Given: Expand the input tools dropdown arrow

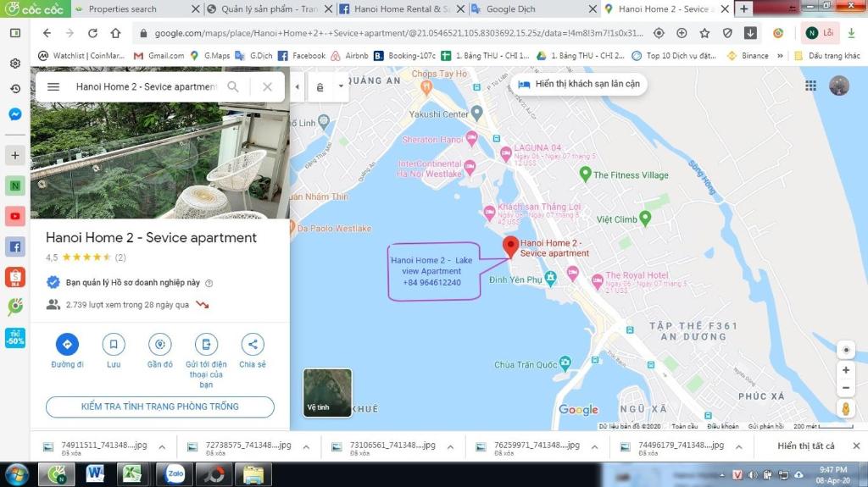Looking at the screenshot, I should click(x=341, y=86).
